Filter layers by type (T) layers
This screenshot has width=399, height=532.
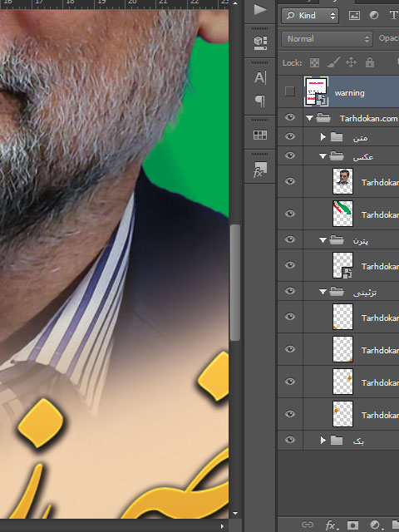[393, 15]
